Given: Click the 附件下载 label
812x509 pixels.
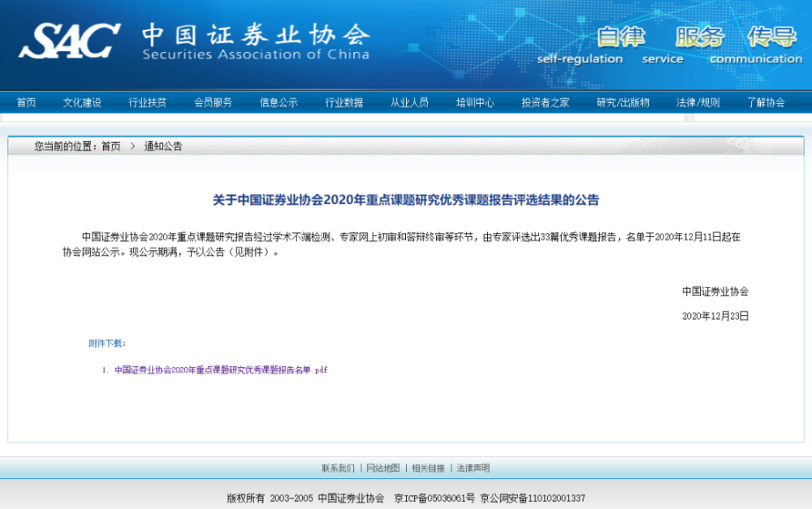Looking at the screenshot, I should [x=107, y=343].
